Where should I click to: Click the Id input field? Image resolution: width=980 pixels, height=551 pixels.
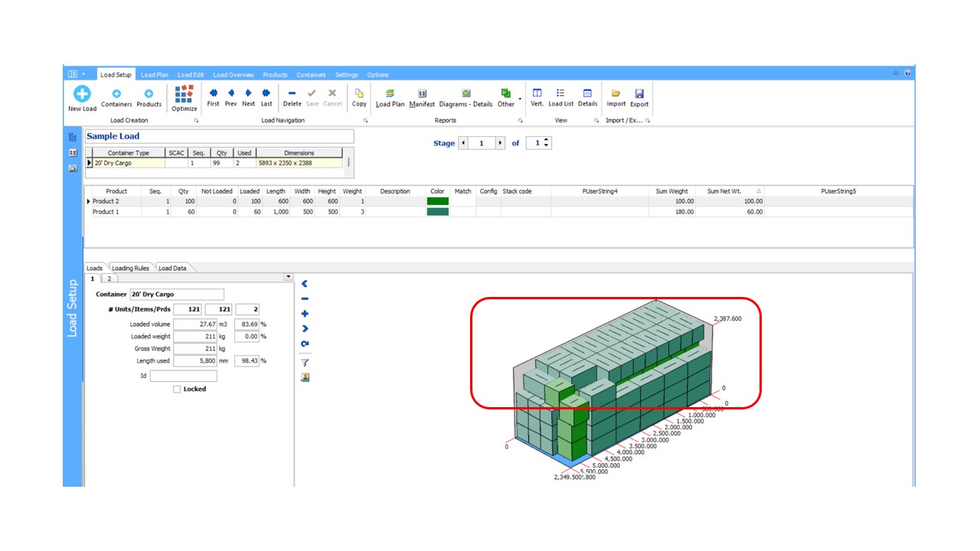[x=183, y=376]
